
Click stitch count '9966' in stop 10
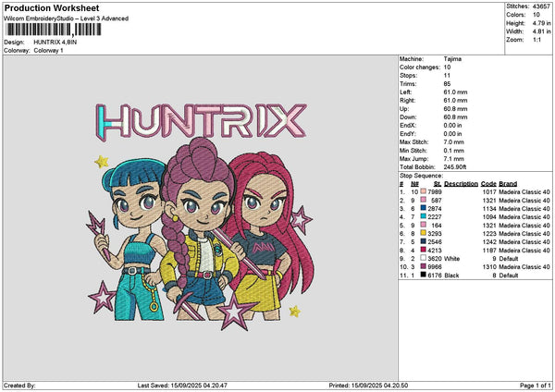pyautogui.click(x=435, y=267)
